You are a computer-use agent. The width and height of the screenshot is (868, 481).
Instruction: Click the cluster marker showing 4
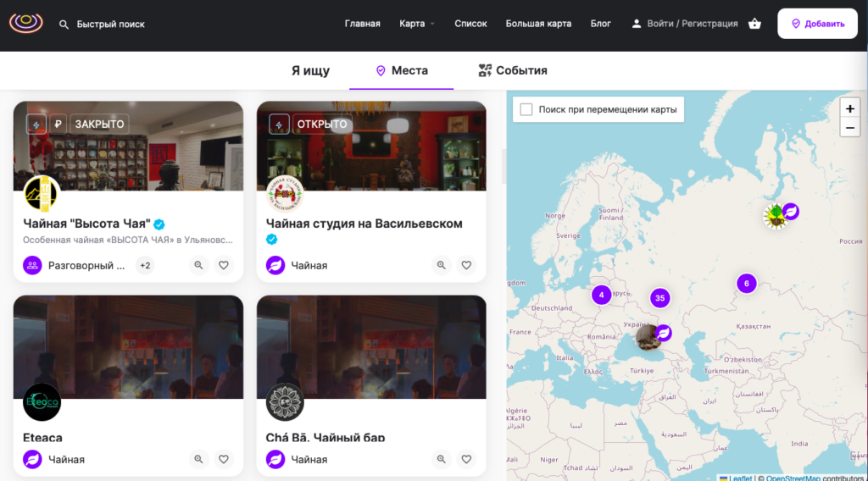point(601,295)
